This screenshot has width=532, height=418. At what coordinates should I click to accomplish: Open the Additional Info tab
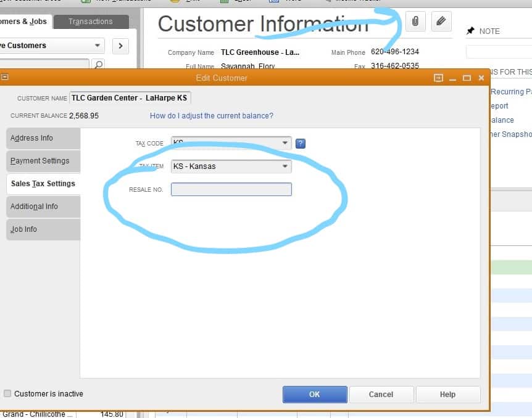pos(43,206)
